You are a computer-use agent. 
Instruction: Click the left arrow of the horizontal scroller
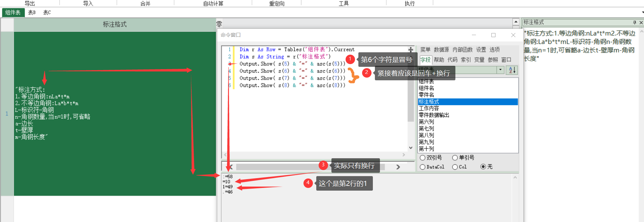(230, 167)
